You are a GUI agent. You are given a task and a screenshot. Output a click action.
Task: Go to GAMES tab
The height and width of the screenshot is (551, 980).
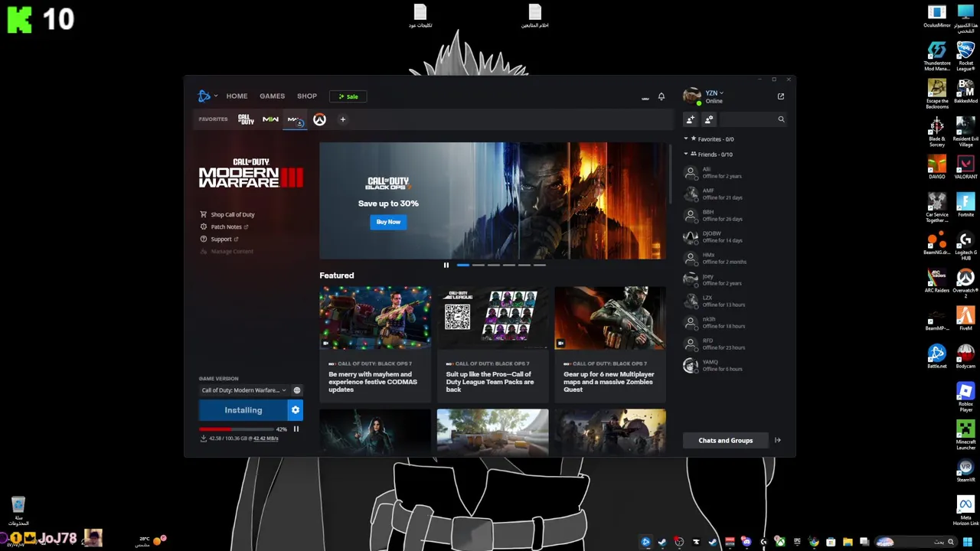272,96
